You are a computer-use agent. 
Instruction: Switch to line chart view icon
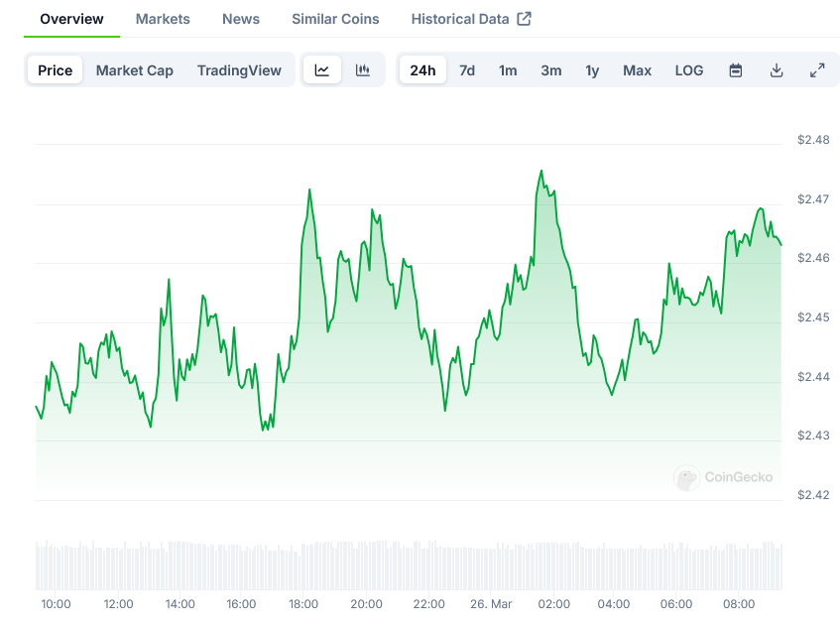(322, 69)
